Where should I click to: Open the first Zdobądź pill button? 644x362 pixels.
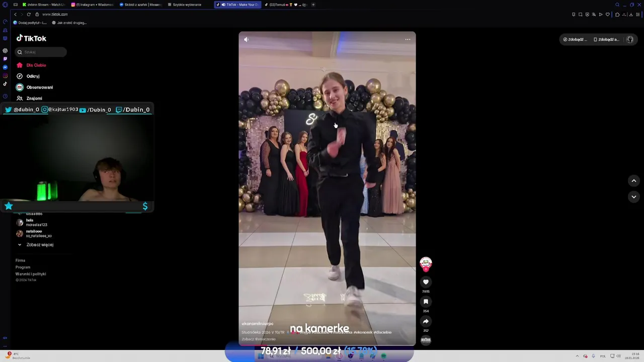tap(575, 39)
